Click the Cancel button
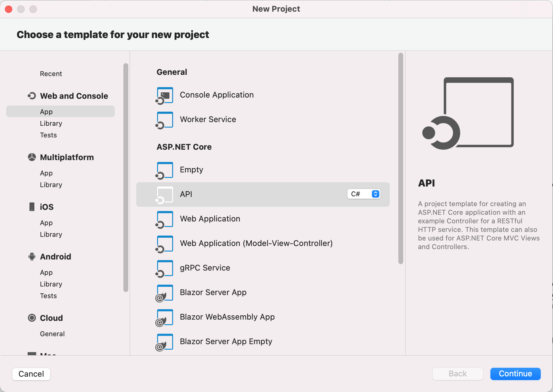 click(x=31, y=374)
